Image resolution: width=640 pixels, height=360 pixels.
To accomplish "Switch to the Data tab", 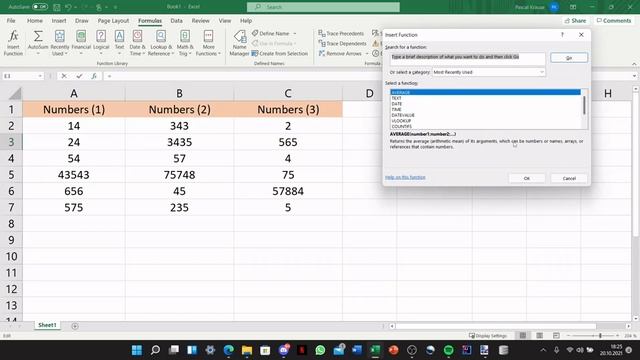I will coord(176,20).
